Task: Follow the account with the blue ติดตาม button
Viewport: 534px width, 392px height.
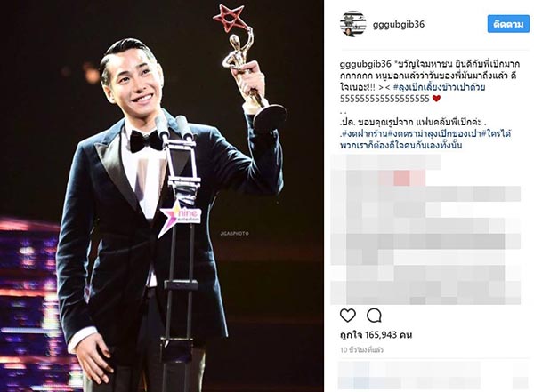Action: [508, 24]
